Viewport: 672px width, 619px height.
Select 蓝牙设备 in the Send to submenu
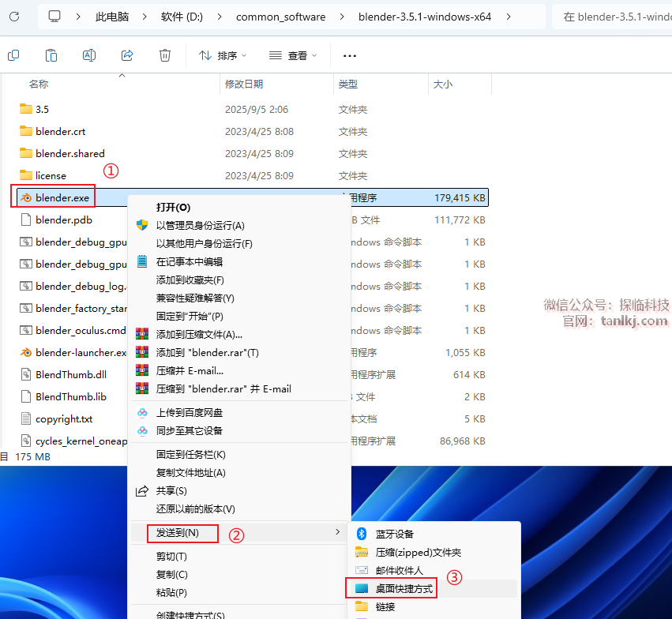[x=395, y=534]
